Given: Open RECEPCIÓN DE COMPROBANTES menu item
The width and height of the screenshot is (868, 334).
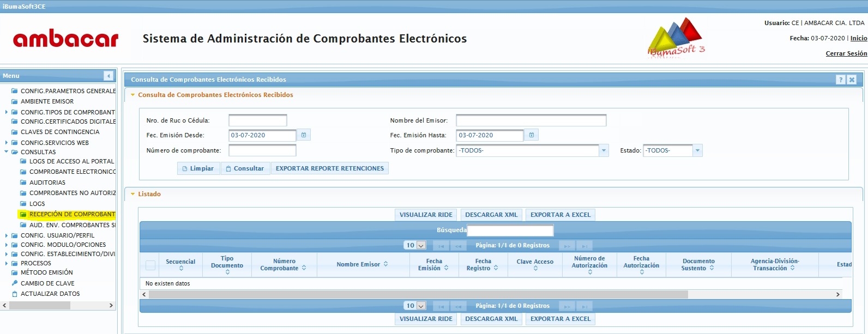Looking at the screenshot, I should coord(71,214).
